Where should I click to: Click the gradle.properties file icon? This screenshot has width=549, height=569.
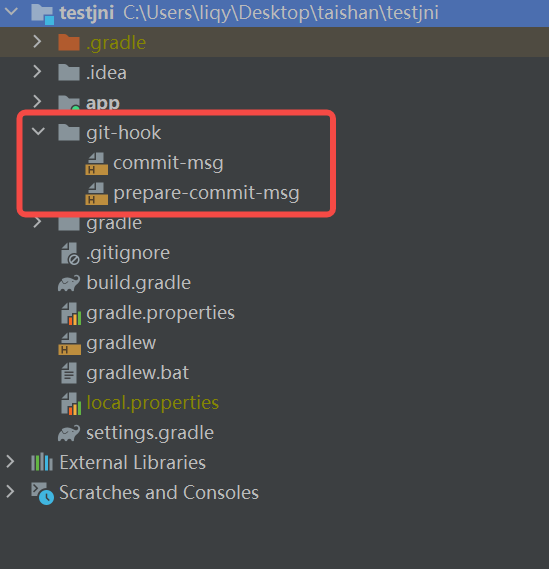coord(71,314)
